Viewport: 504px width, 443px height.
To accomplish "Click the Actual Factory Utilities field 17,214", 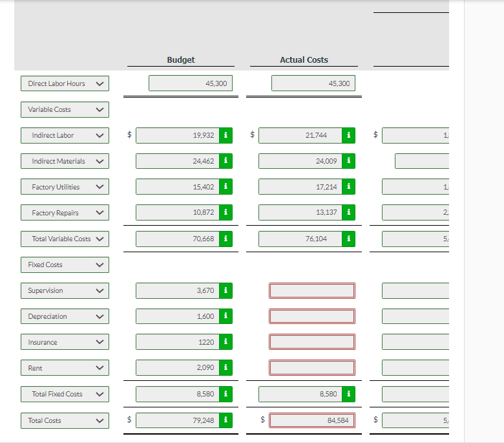I will 300,187.
